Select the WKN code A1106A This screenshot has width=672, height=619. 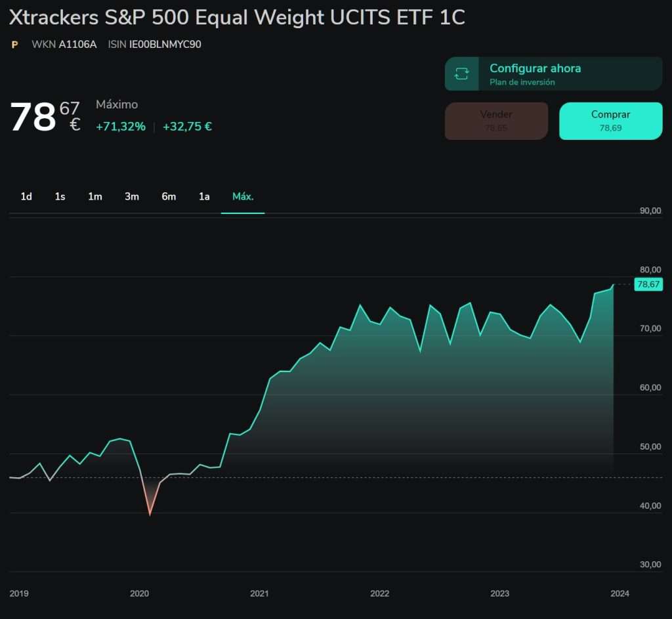(x=79, y=45)
